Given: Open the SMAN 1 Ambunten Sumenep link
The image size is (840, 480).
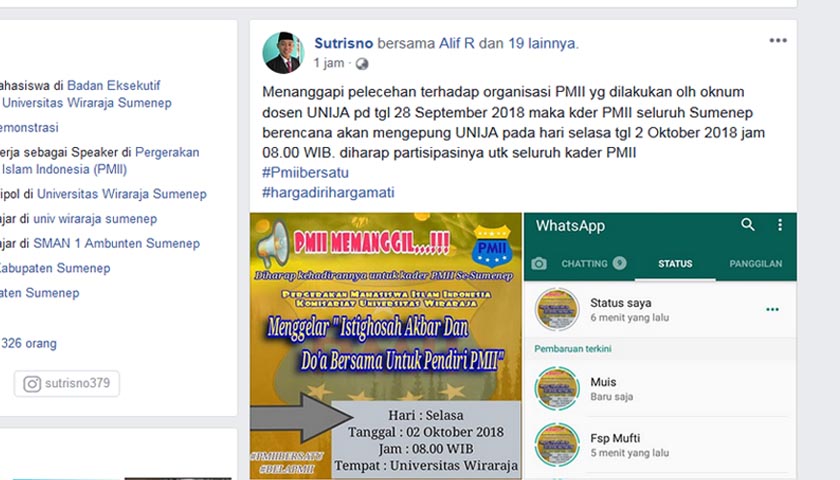Looking at the screenshot, I should click(x=116, y=243).
